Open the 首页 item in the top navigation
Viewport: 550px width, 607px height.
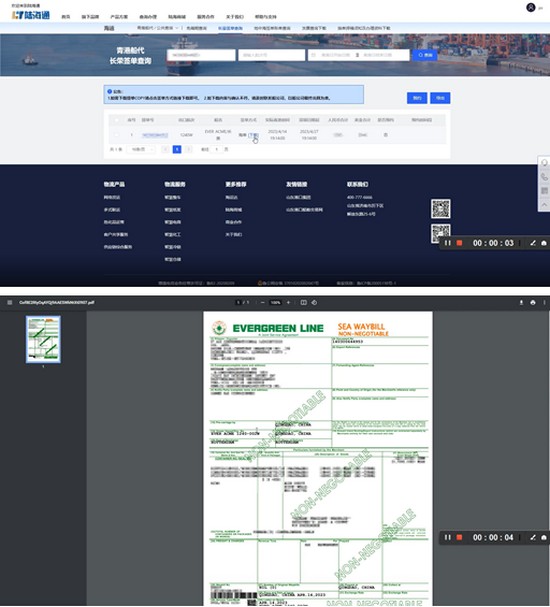pyautogui.click(x=66, y=17)
